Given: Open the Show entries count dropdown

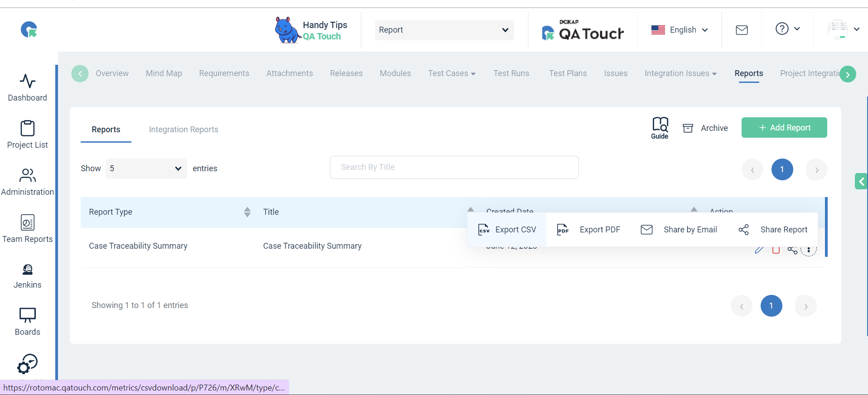Looking at the screenshot, I should (146, 169).
